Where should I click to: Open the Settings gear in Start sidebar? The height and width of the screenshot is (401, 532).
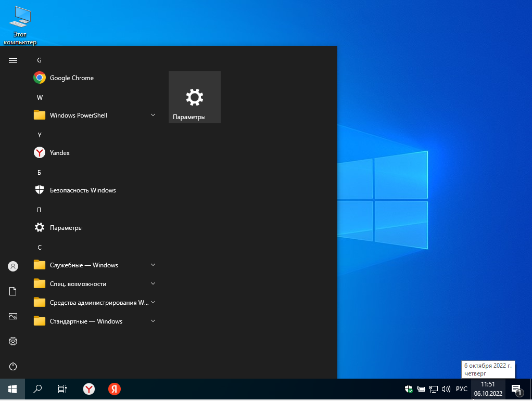pyautogui.click(x=13, y=341)
